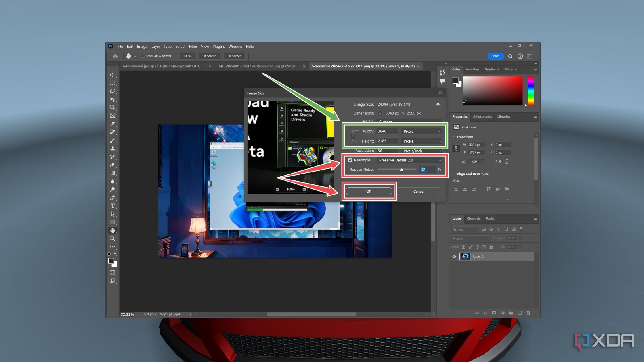The image size is (644, 362).
Task: Select the Eyedropper tool
Action: coord(112,124)
